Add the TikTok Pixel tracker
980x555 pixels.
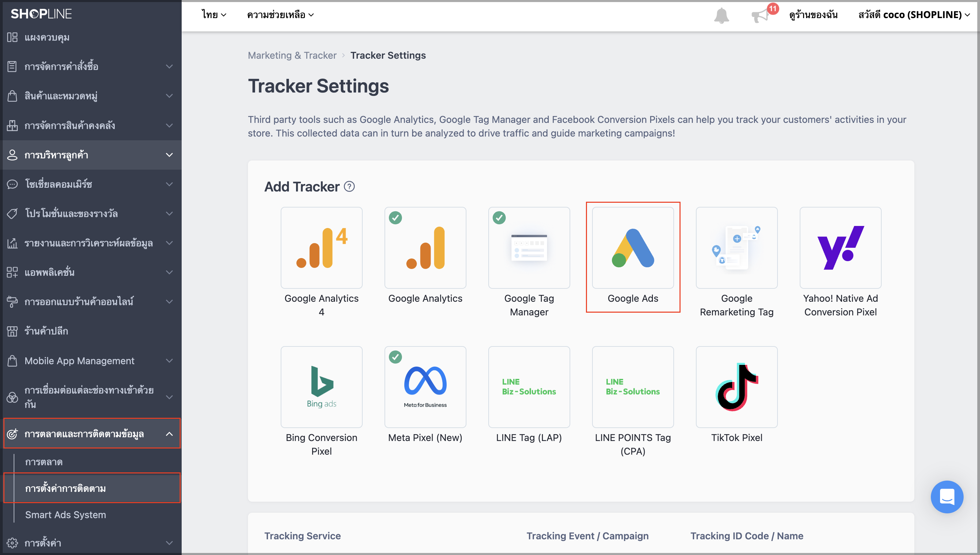(x=736, y=387)
